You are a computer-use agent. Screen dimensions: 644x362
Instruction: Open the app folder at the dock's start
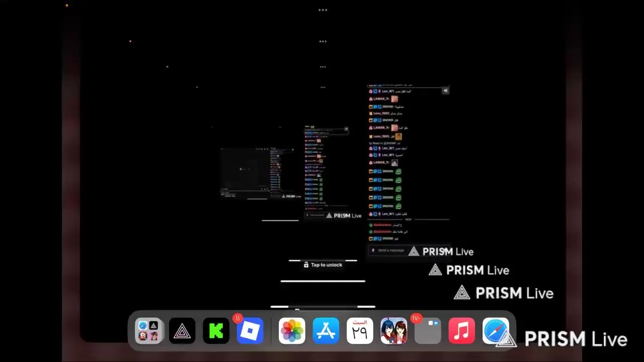(148, 331)
